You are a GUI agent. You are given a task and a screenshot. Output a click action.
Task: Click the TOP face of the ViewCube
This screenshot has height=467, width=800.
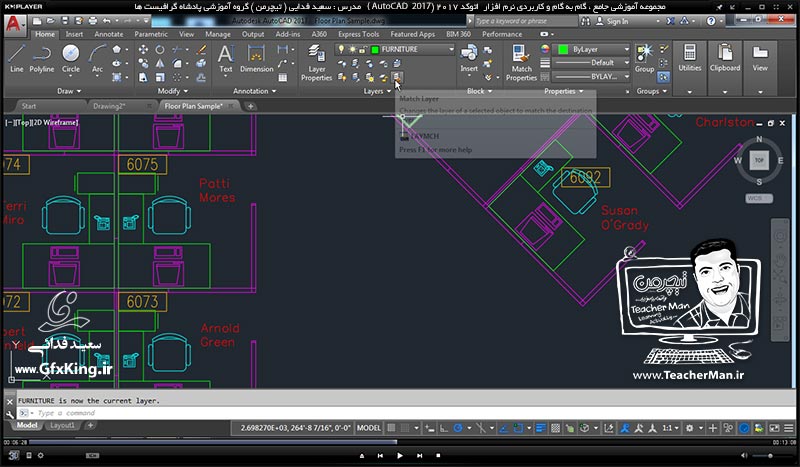pos(759,160)
